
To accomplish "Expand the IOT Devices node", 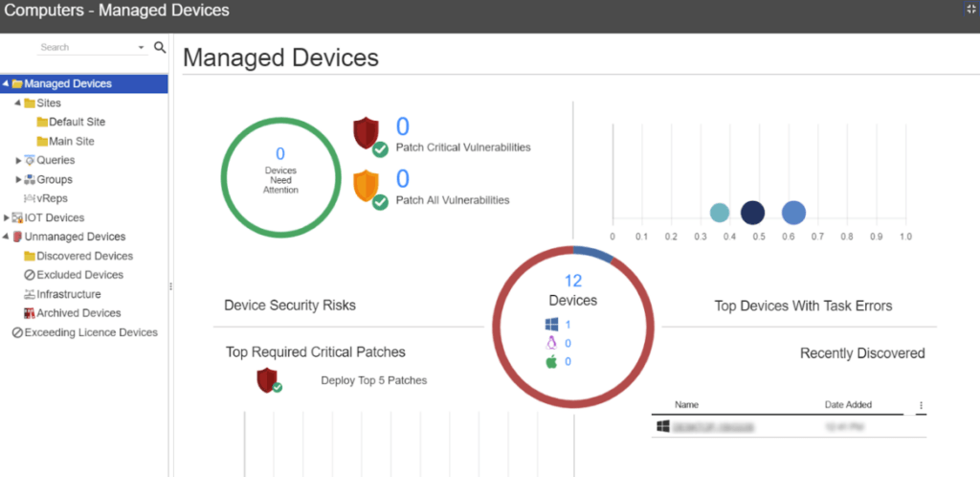I will pos(7,217).
